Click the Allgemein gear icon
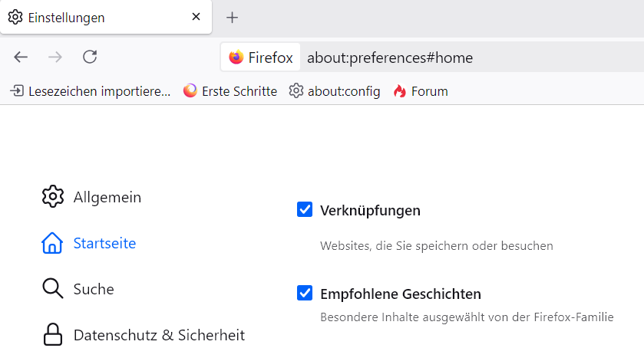 pos(52,196)
